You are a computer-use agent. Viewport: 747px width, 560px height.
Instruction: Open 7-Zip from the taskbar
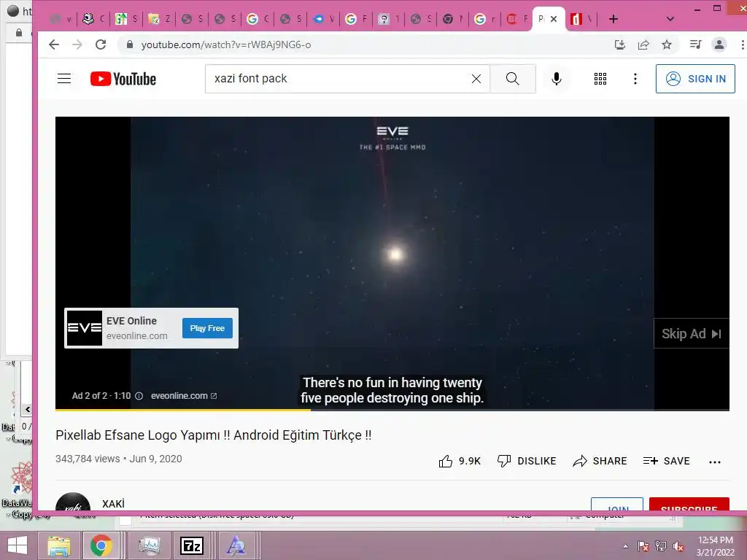point(192,545)
